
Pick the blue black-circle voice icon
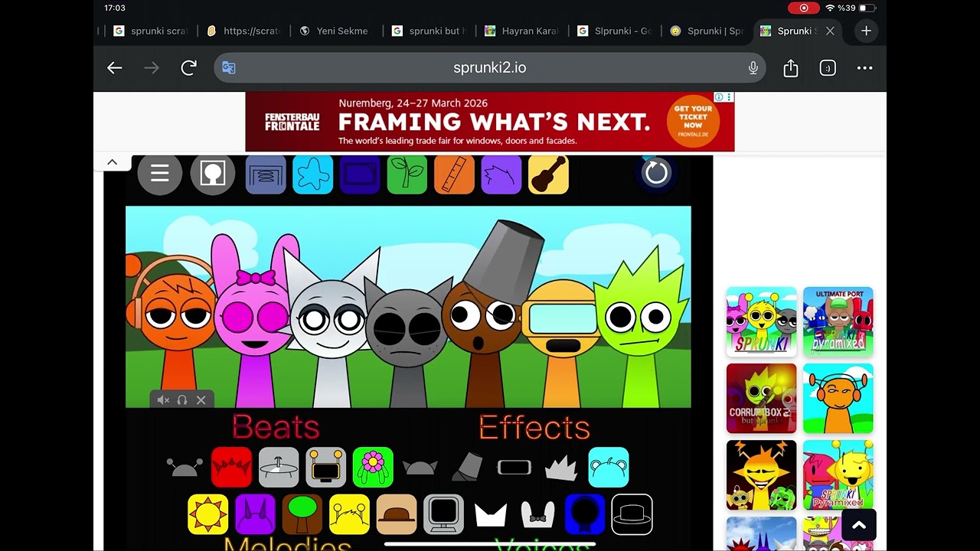tap(585, 514)
